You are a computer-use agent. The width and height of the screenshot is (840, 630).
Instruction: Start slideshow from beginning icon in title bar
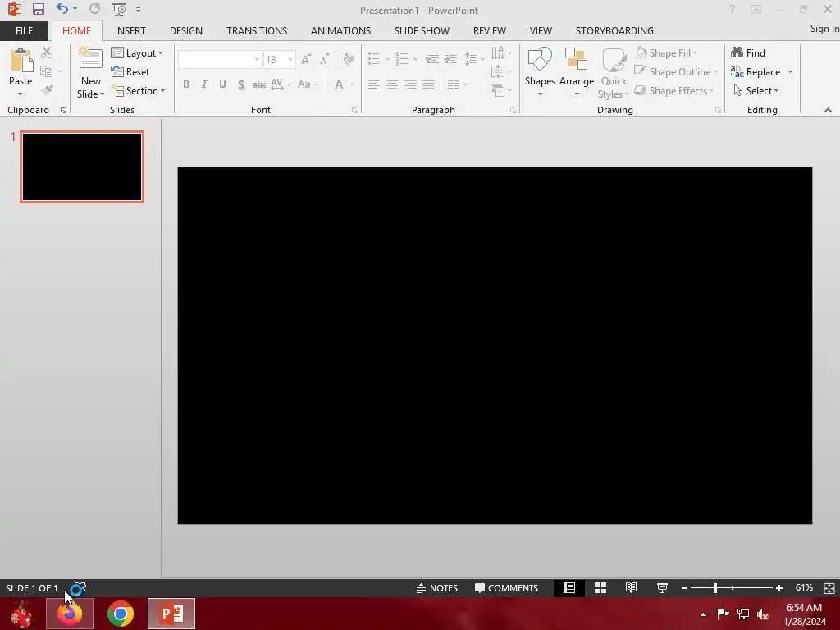pyautogui.click(x=120, y=9)
